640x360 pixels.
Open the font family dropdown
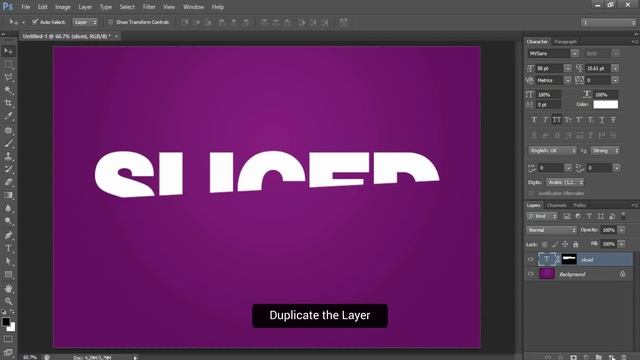(575, 53)
